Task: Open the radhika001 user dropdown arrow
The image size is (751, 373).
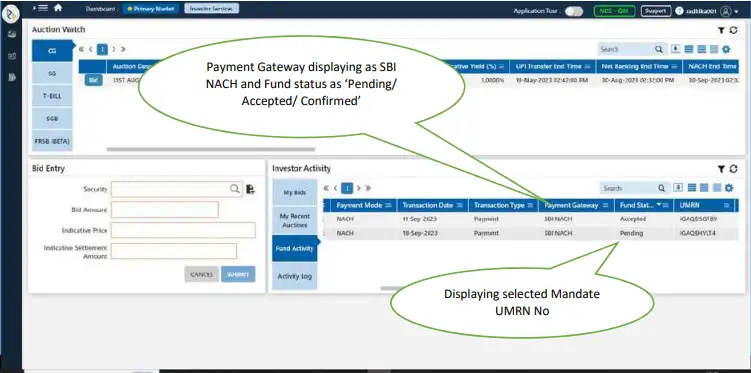Action: click(737, 11)
